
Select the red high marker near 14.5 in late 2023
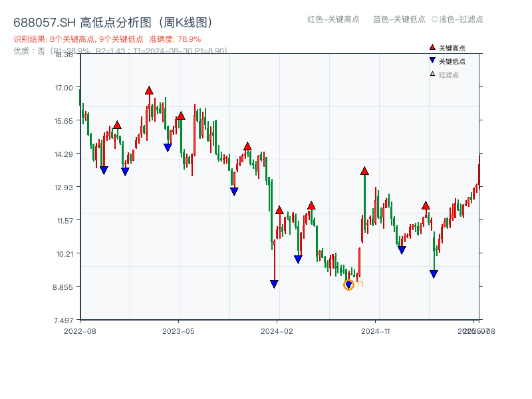point(247,146)
